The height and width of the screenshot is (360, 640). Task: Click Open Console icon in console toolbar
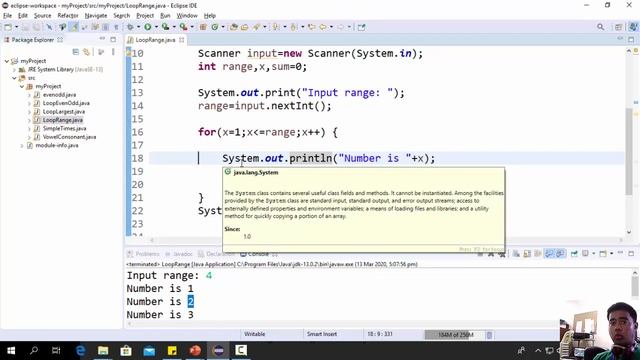603,253
